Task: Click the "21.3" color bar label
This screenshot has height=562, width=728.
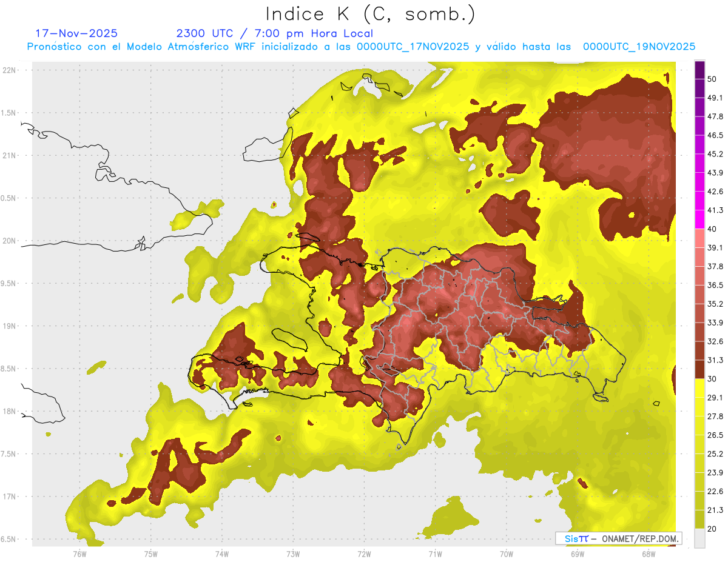Action: [715, 510]
